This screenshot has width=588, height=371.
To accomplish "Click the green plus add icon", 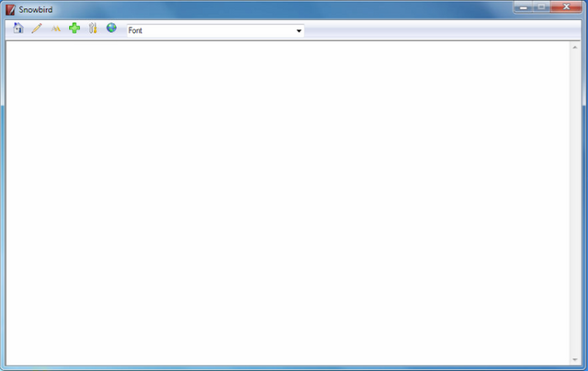I will tap(74, 28).
